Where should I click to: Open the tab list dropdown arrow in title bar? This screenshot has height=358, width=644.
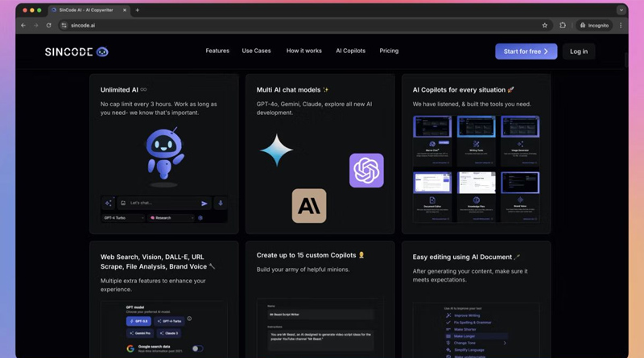click(x=621, y=10)
